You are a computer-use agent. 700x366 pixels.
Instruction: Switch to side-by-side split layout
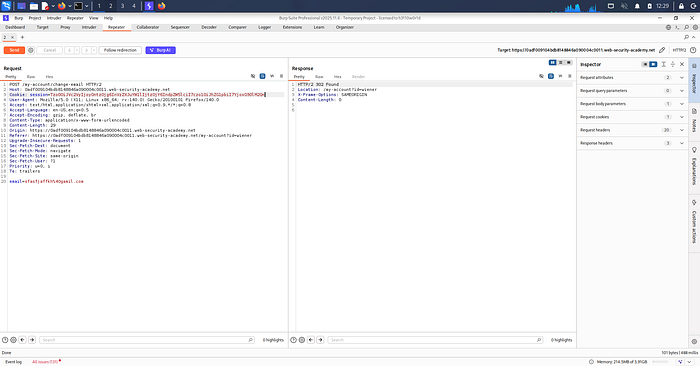[553, 62]
